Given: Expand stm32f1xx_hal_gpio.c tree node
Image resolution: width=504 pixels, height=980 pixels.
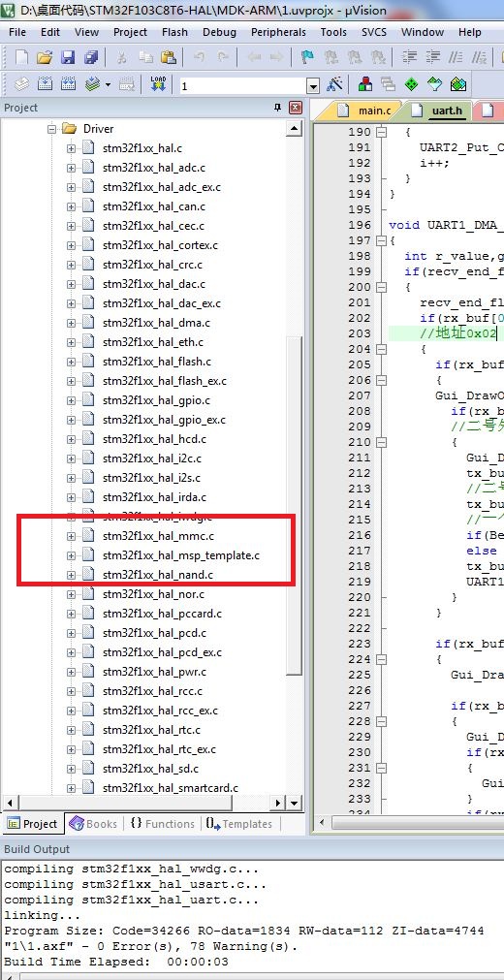Looking at the screenshot, I should coord(71,400).
